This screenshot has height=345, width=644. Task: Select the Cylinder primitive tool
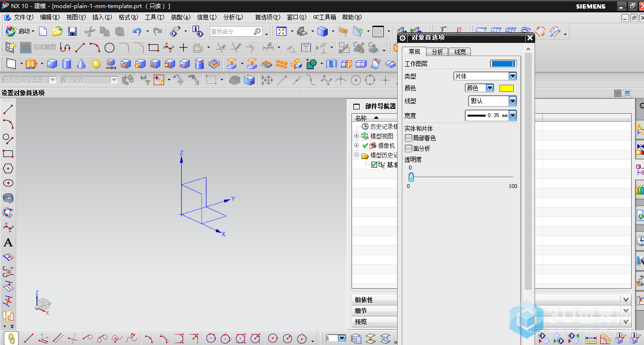click(67, 64)
